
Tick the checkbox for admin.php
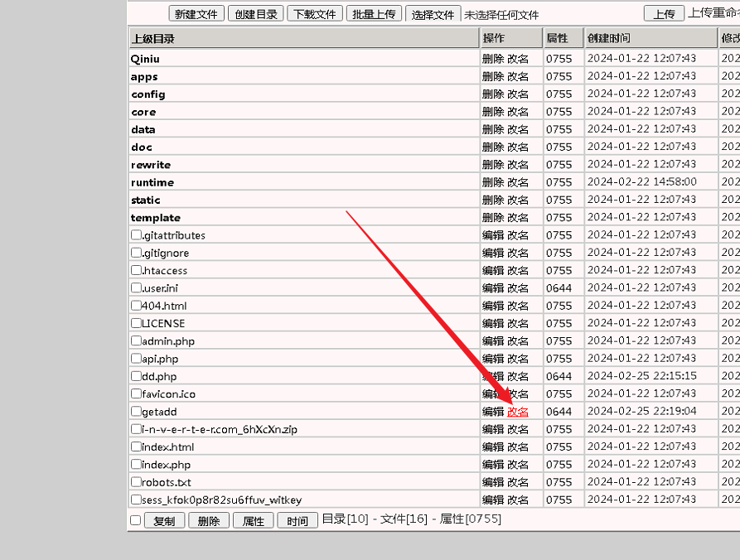pyautogui.click(x=137, y=340)
